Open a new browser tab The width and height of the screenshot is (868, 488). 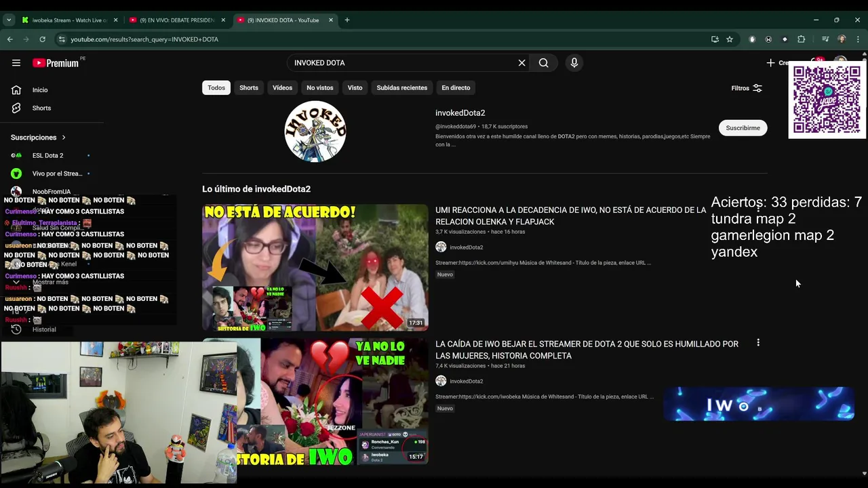(347, 20)
